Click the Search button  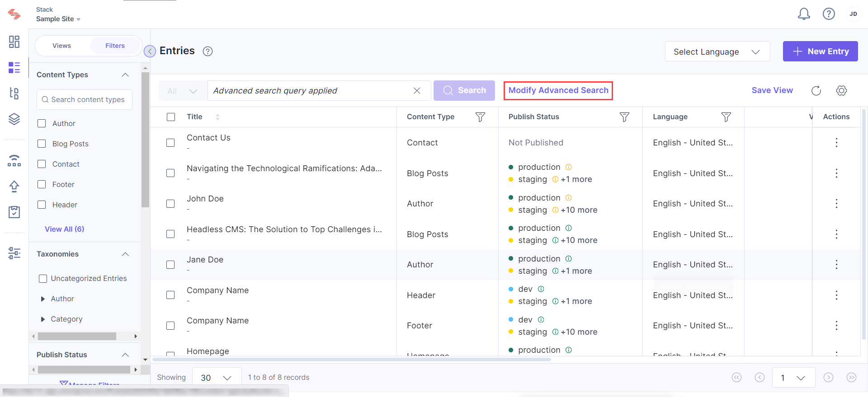[x=464, y=91]
